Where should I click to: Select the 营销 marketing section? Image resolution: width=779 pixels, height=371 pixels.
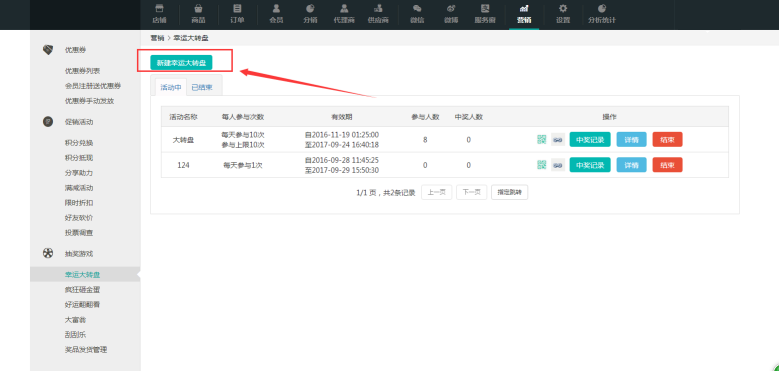click(x=524, y=13)
